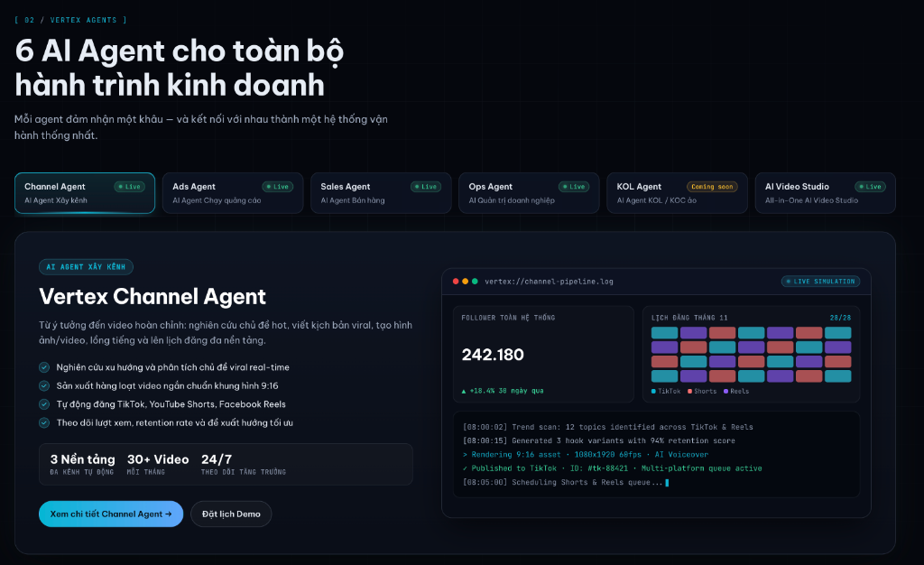
Task: Click log line 'Scheduling Shorts & Reels queue'
Action: tap(566, 483)
